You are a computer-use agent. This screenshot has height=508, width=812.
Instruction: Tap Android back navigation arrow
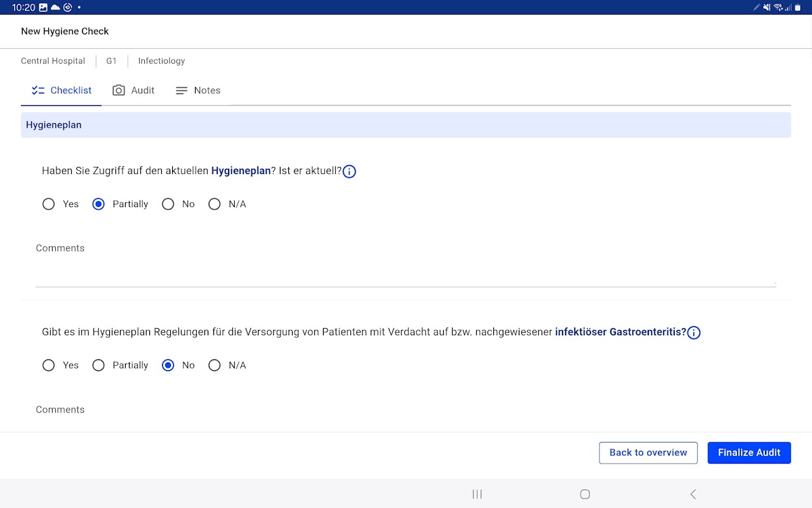click(693, 494)
